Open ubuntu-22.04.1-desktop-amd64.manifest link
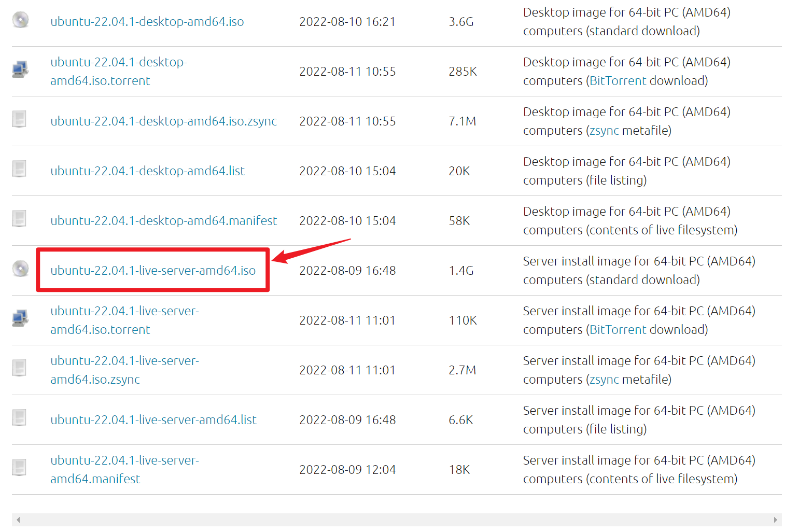Screen dimensions: 785x532 tap(164, 221)
